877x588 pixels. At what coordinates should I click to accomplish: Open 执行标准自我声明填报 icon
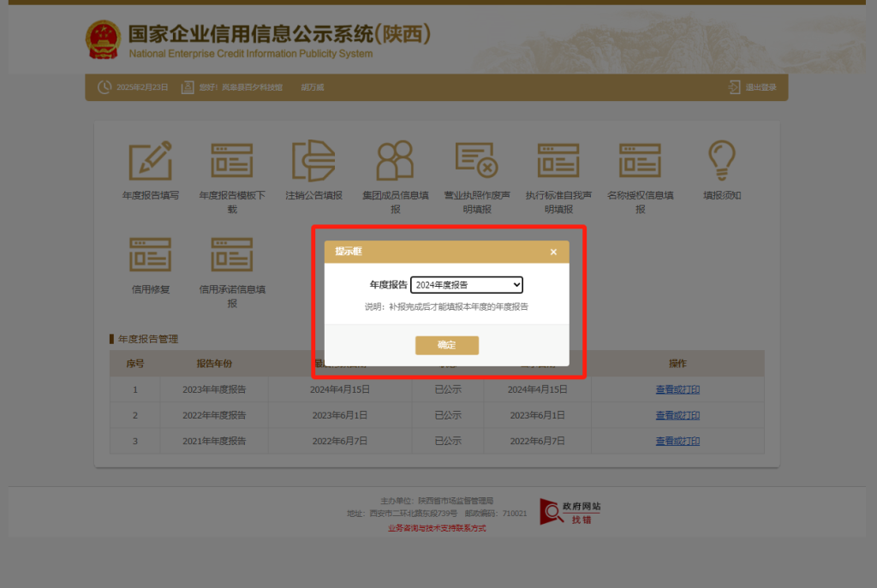pos(558,160)
